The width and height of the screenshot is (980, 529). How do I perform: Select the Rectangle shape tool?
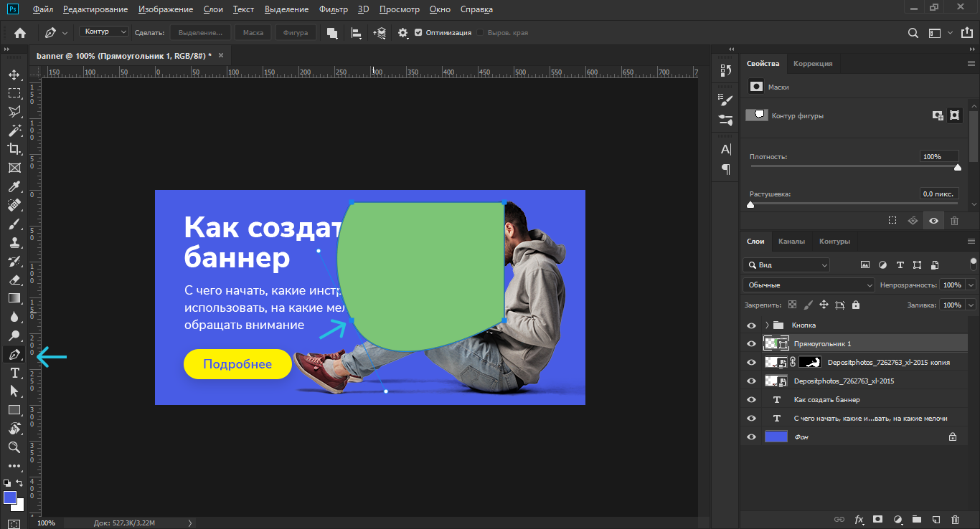(14, 410)
